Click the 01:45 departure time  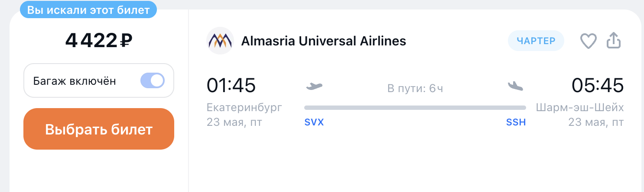click(x=231, y=85)
